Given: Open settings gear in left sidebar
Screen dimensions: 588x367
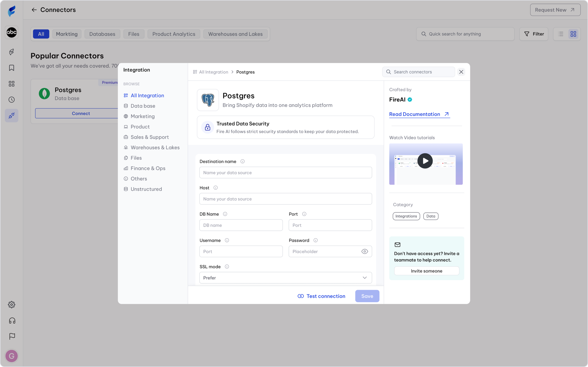Looking at the screenshot, I should click(11, 304).
